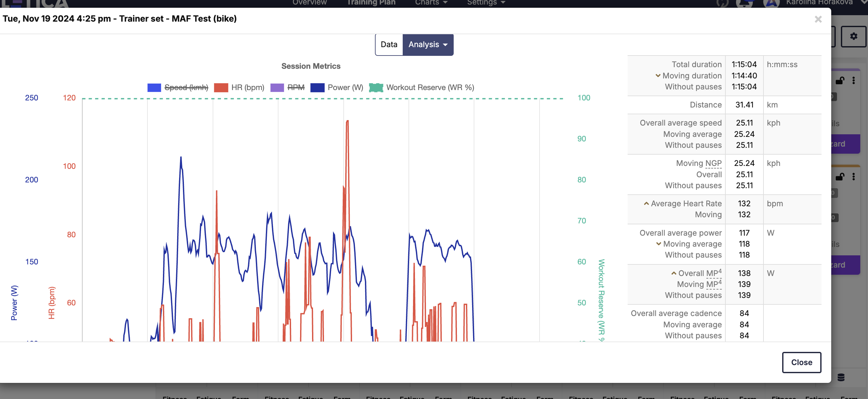Toggle the RPM series in the legend
The height and width of the screenshot is (399, 868).
[x=288, y=87]
